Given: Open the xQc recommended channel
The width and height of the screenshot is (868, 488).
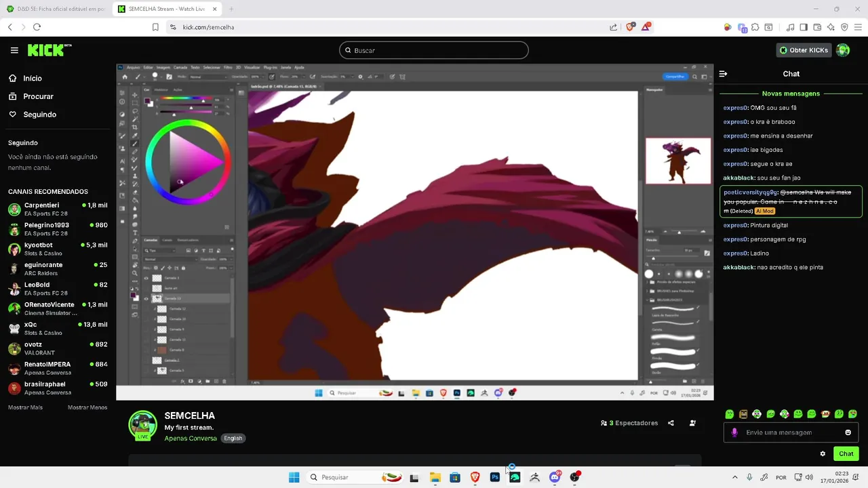Looking at the screenshot, I should tap(58, 328).
